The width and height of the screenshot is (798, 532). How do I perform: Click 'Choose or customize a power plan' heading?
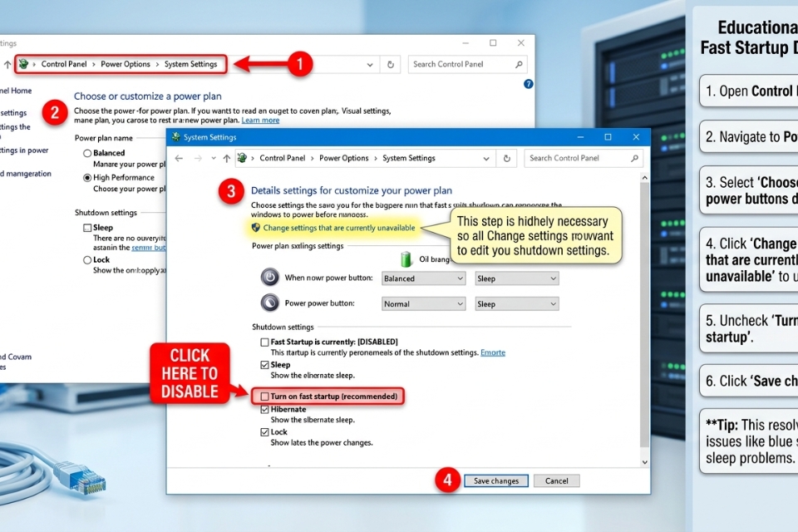148,96
